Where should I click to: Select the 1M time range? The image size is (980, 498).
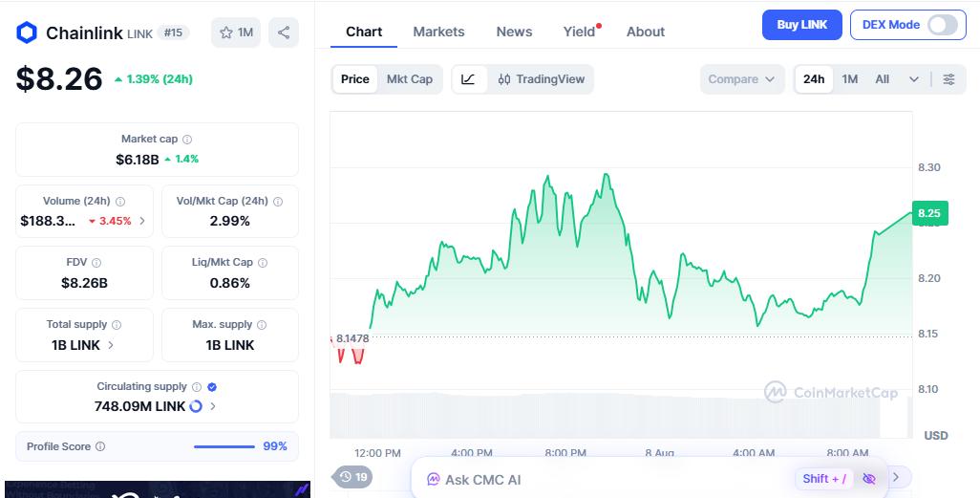click(849, 79)
